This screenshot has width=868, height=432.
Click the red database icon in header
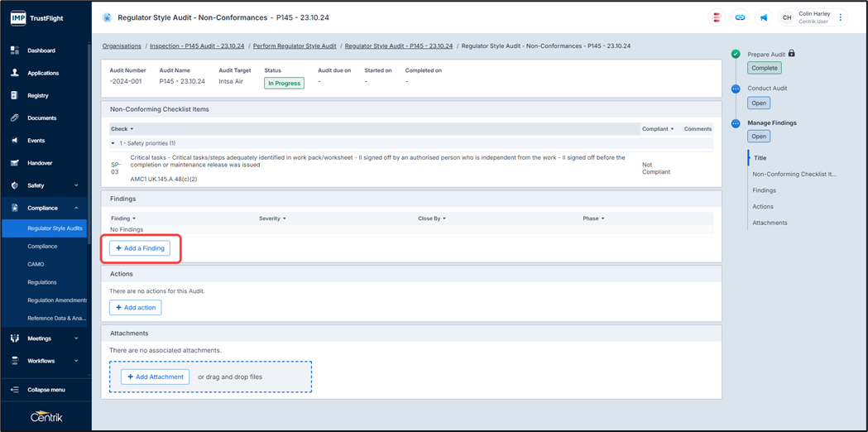717,17
